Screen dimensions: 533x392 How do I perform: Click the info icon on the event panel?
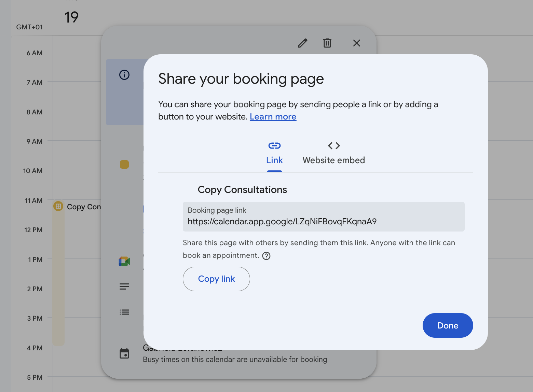point(124,75)
